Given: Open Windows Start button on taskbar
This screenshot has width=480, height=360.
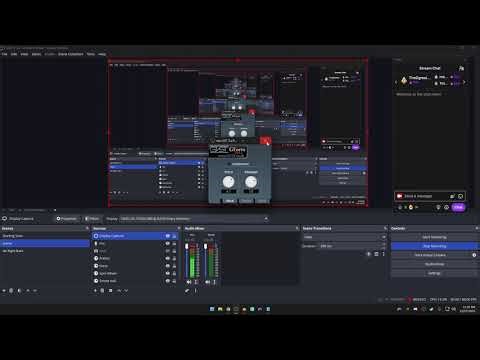Looking at the screenshot, I should 212,309.
